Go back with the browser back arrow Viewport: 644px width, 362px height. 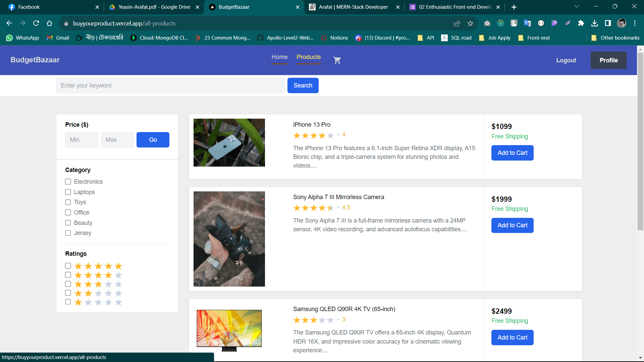(9, 23)
